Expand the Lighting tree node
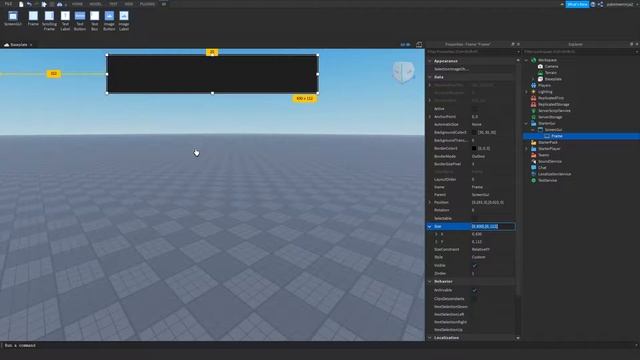This screenshot has width=640, height=360. pos(527,92)
